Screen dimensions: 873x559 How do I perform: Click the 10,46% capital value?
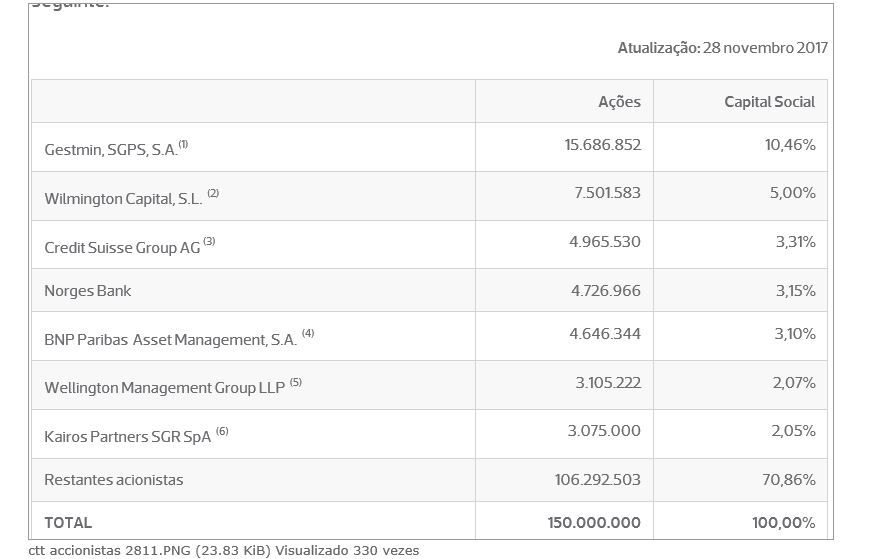(x=789, y=145)
